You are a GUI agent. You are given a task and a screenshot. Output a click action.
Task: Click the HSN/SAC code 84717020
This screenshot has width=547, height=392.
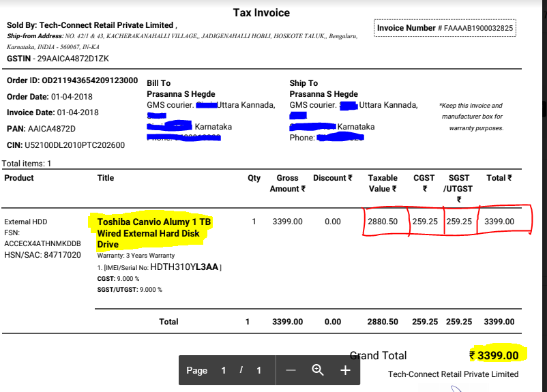coord(59,255)
